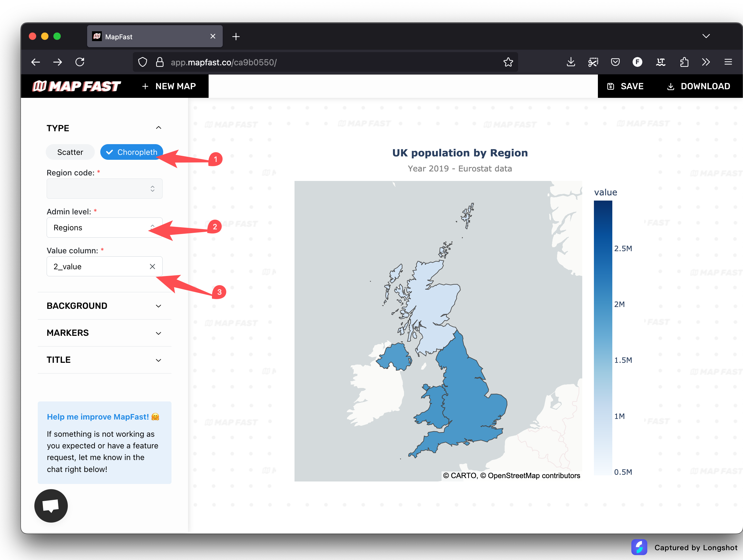
Task: Click the Help me improve MapFast link
Action: pos(103,417)
